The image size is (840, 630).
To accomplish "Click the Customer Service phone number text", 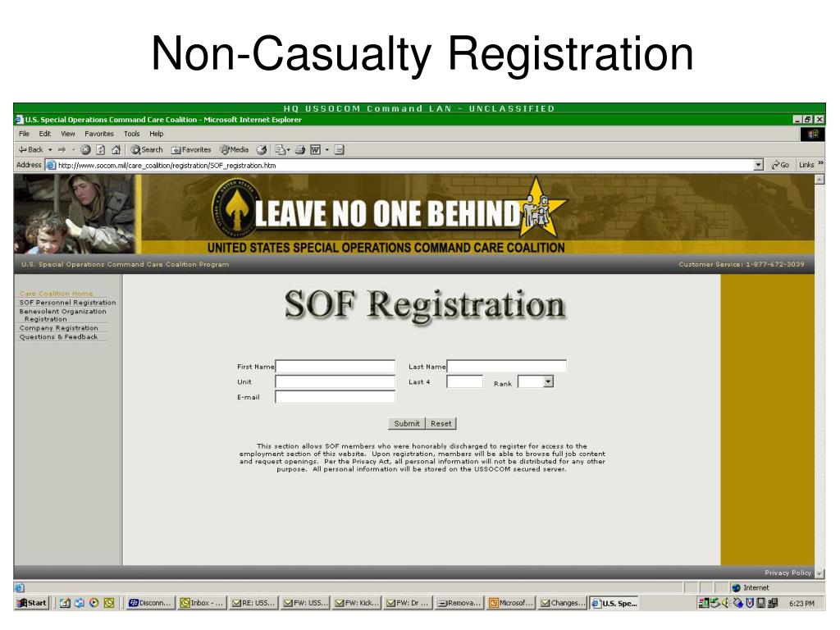I will click(741, 264).
